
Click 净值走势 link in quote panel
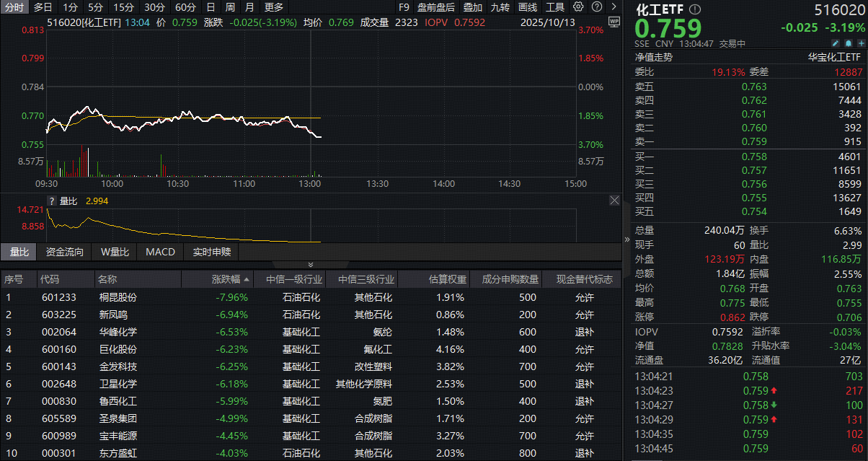(653, 57)
